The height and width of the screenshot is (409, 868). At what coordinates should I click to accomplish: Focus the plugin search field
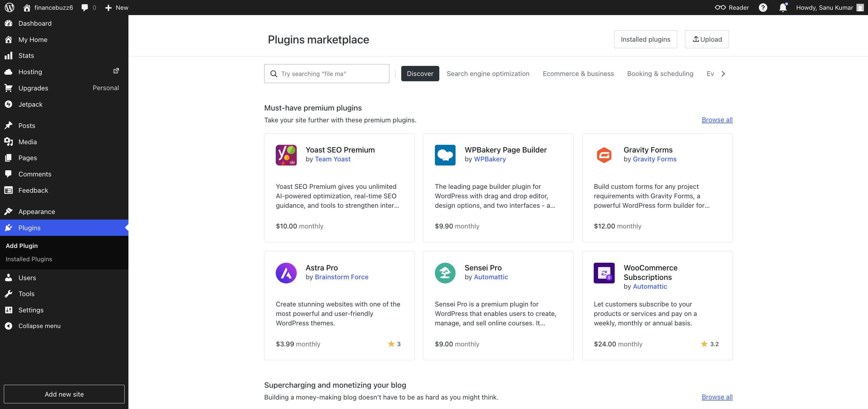(x=327, y=74)
